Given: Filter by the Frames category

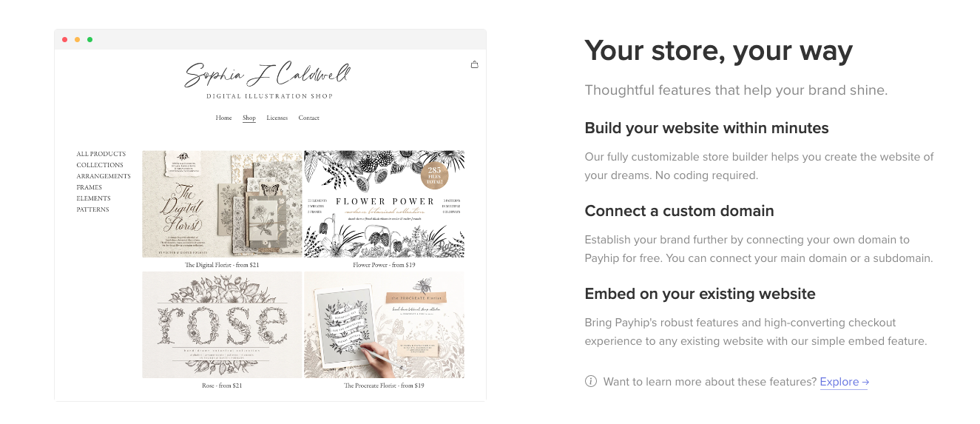Looking at the screenshot, I should click(89, 187).
